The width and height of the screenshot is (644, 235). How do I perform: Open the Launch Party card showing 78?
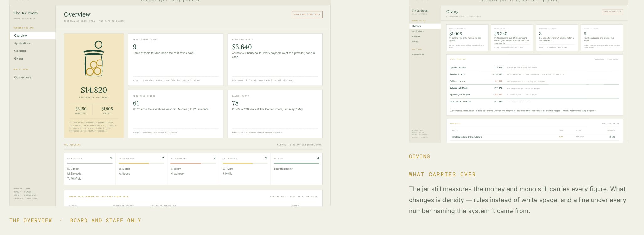click(275, 114)
